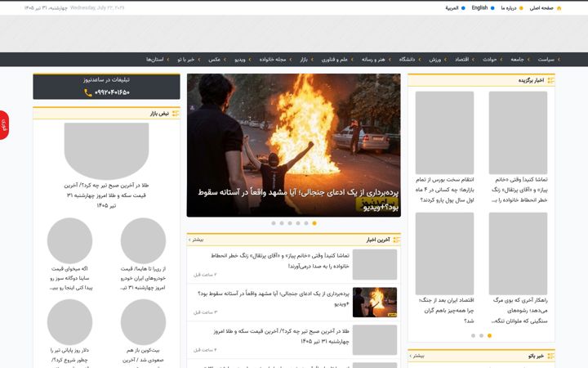The height and width of the screenshot is (368, 588).
Task: Open the هنر و رسانه menu
Action: [x=373, y=60]
